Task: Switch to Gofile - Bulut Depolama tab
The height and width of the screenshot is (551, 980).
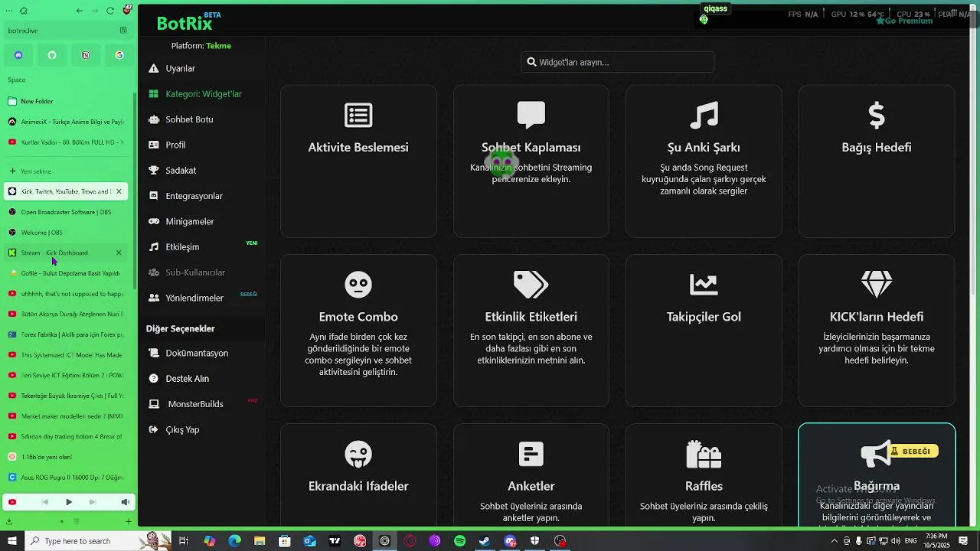Action: (66, 273)
